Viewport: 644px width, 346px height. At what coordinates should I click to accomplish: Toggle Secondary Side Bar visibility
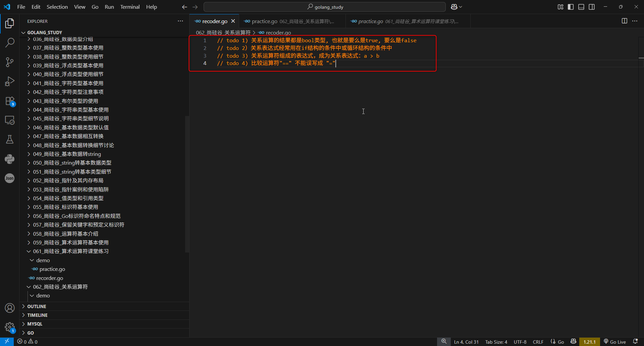592,7
